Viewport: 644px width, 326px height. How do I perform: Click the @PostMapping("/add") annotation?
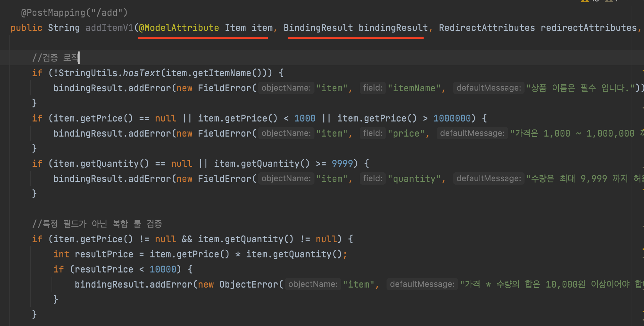74,13
